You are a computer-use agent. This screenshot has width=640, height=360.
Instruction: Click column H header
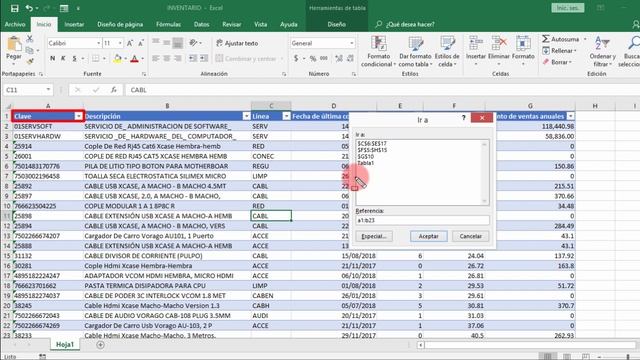click(x=595, y=106)
